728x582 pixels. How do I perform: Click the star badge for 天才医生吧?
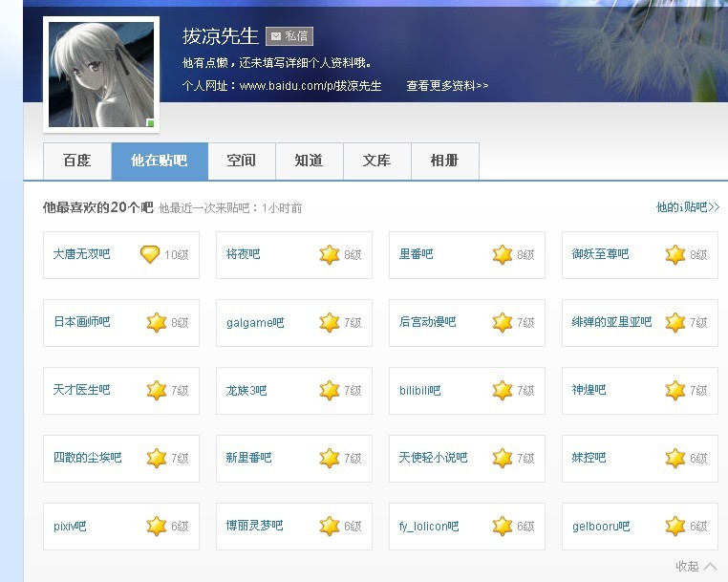157,390
